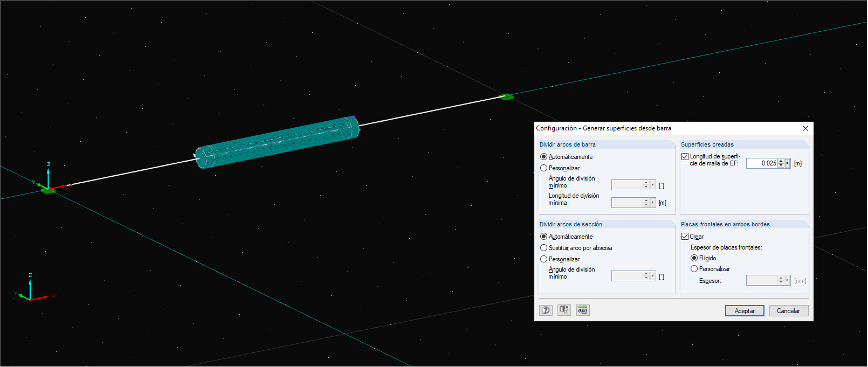Toggle Longitud de superficie de malla de EF checkbox
Image resolution: width=868 pixels, height=367 pixels.
pos(685,157)
